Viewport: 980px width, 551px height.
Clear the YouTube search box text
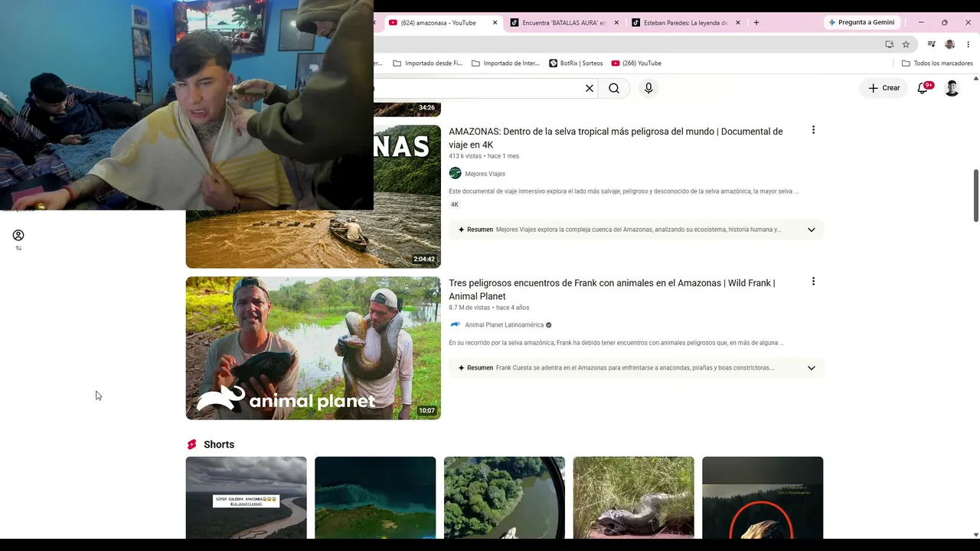590,88
